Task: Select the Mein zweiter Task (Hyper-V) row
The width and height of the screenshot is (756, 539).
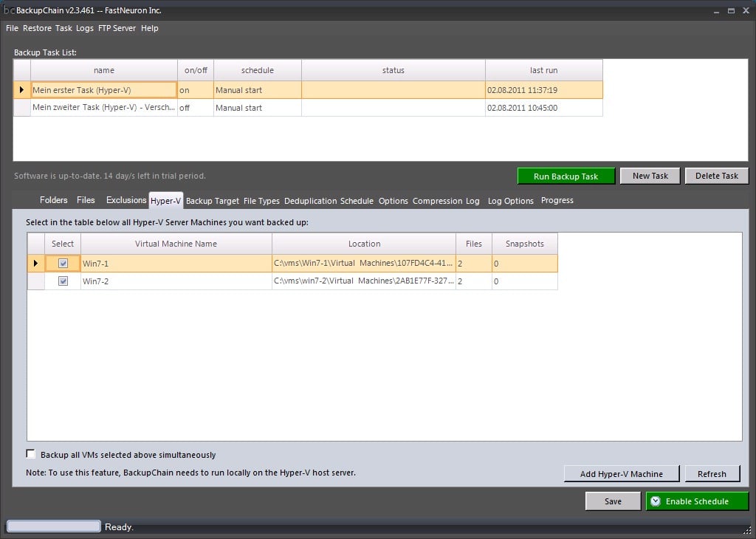Action: coord(308,108)
